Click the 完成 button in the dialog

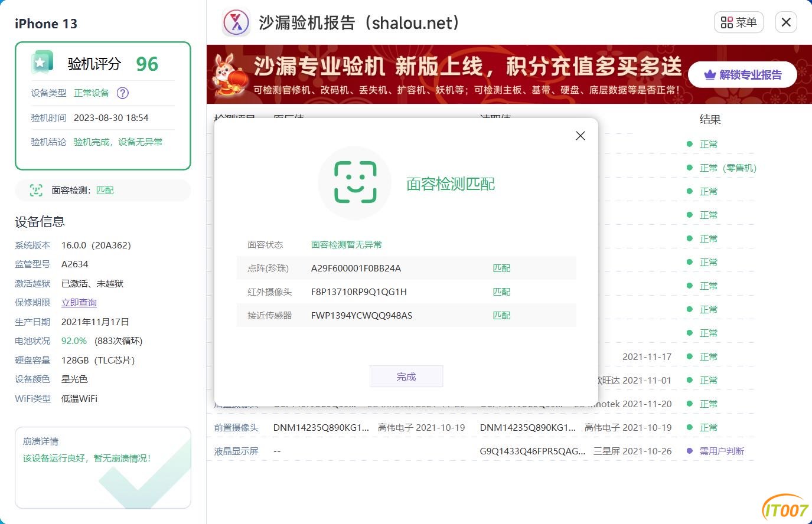point(406,376)
